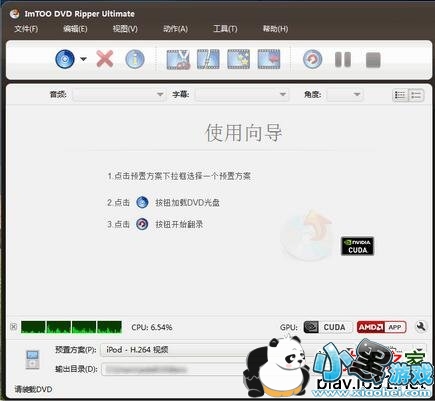Image resolution: width=435 pixels, height=401 pixels.
Task: Open the 编辑(E) menu
Action: pos(75,29)
